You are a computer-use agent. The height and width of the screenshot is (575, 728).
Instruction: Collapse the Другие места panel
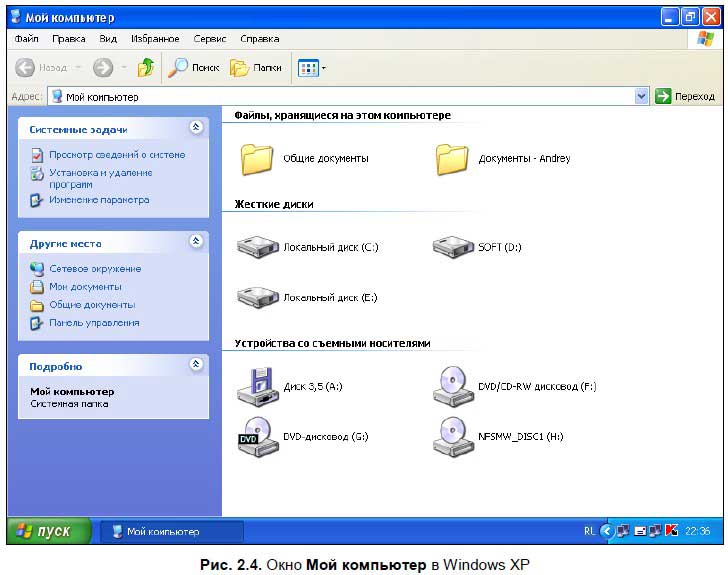coord(196,242)
